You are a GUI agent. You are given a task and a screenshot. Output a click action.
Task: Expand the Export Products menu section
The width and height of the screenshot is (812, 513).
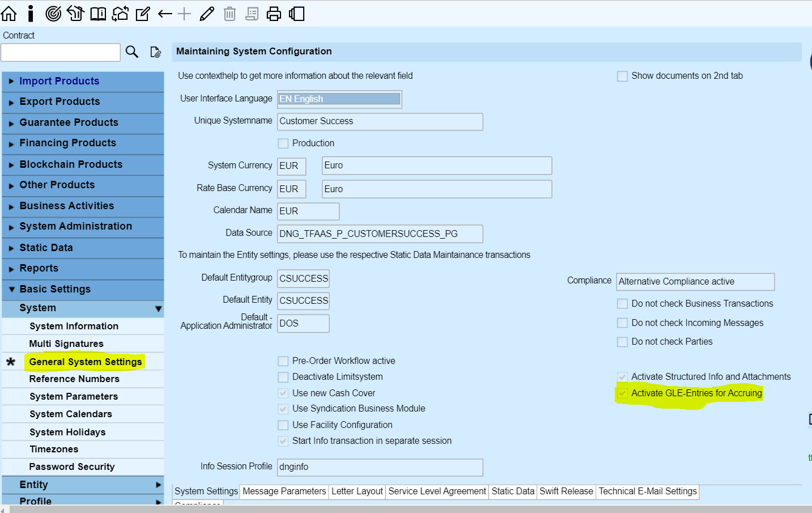83,102
